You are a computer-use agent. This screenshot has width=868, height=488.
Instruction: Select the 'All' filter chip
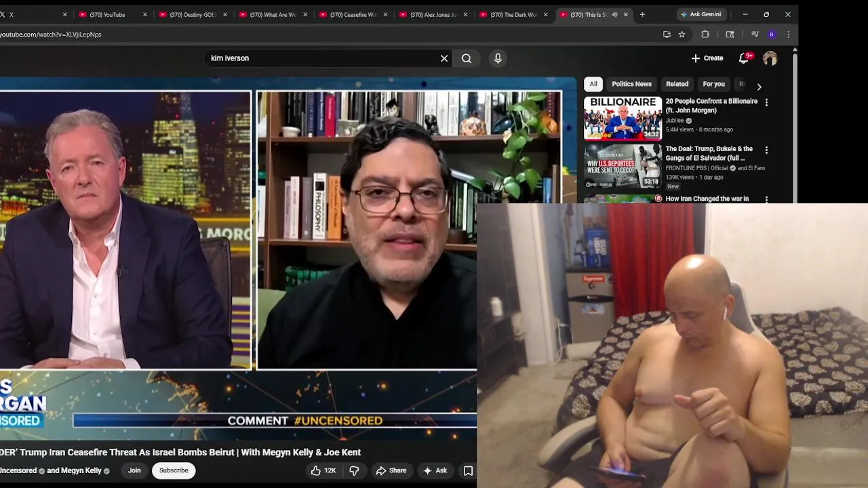coord(593,84)
